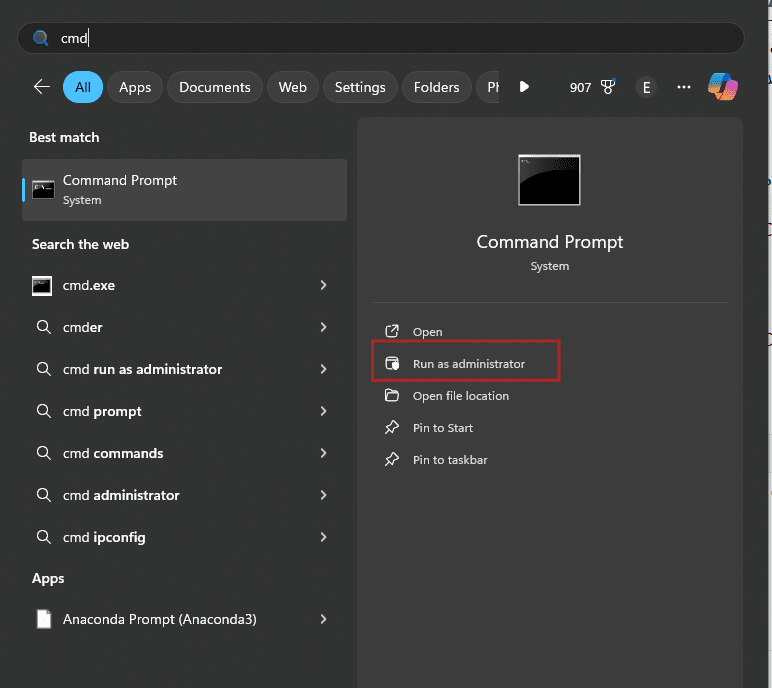772x688 pixels.
Task: Click the rewards trophy icon beside 907
Action: 608,87
